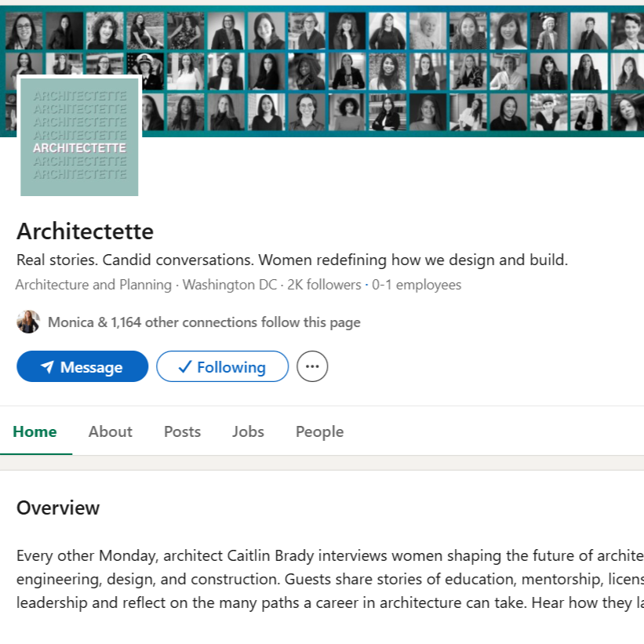
Task: Open the Home tab
Action: (35, 431)
